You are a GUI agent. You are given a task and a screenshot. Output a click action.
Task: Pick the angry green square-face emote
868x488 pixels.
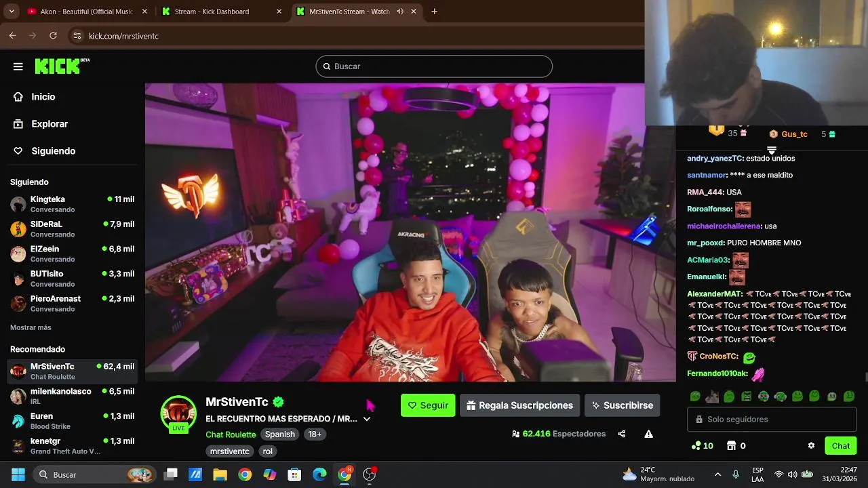[x=746, y=396]
